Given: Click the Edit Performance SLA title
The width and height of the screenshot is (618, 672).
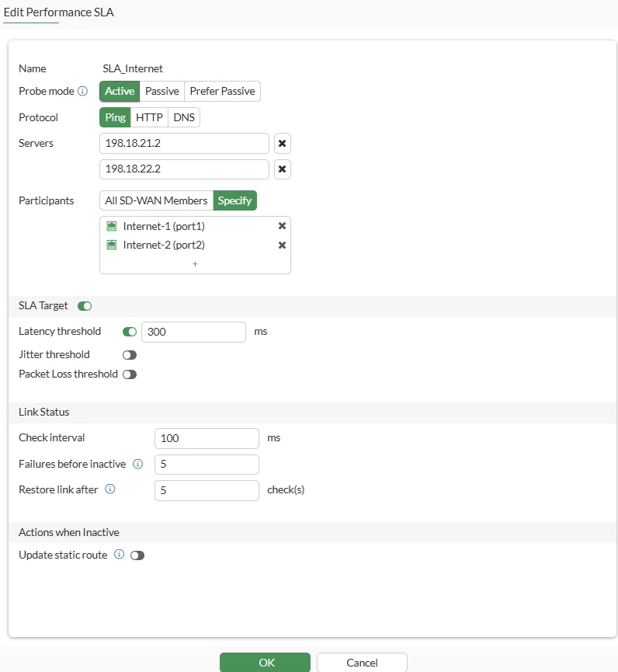Looking at the screenshot, I should point(59,12).
